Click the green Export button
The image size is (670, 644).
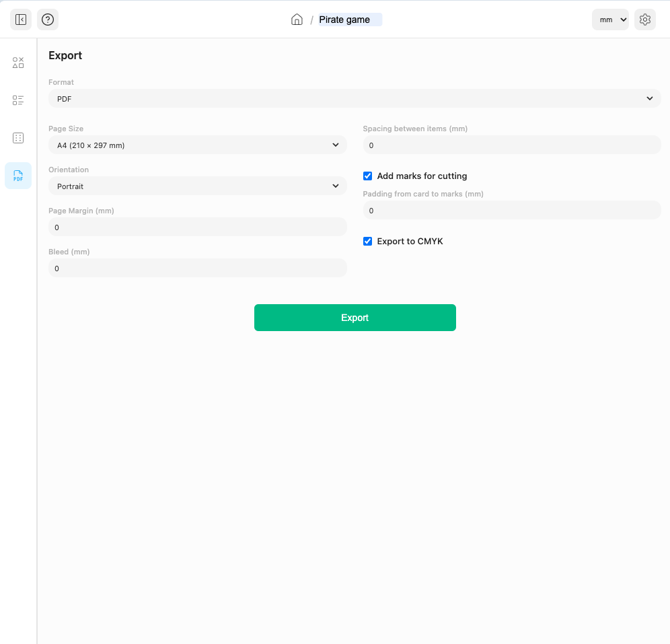355,318
